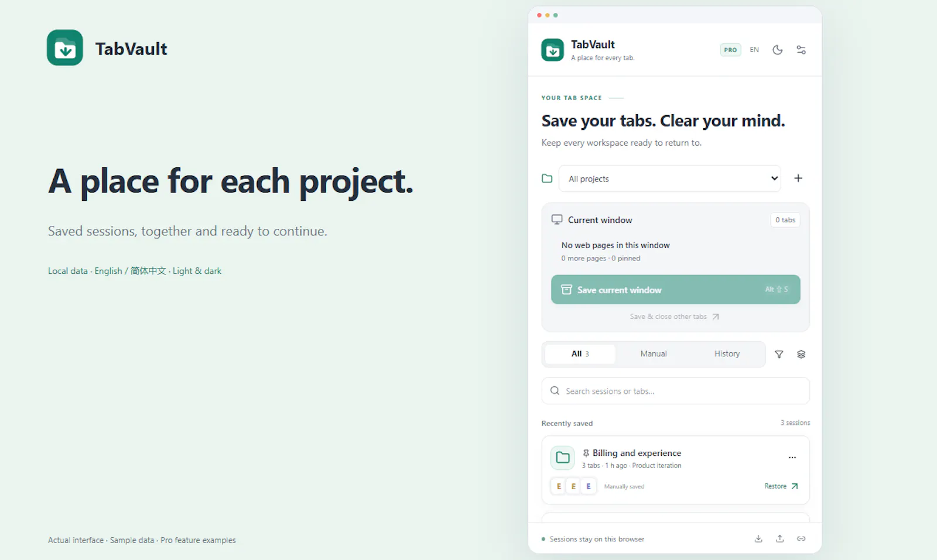Click the download icon in footer
This screenshot has height=560, width=937.
point(758,539)
